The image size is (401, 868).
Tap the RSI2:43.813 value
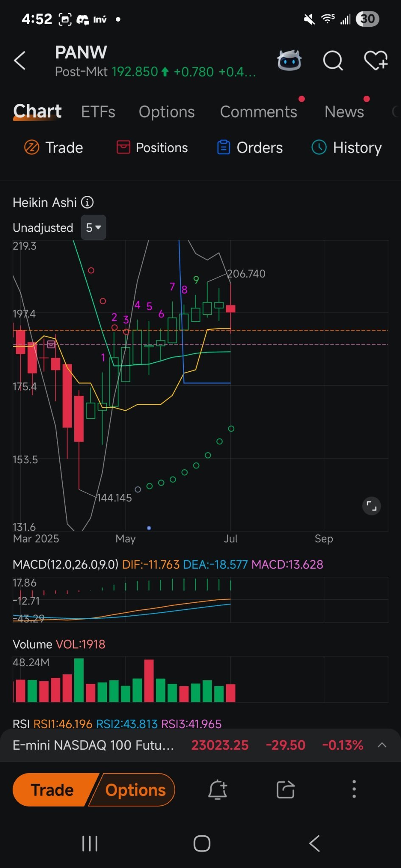pos(127,724)
